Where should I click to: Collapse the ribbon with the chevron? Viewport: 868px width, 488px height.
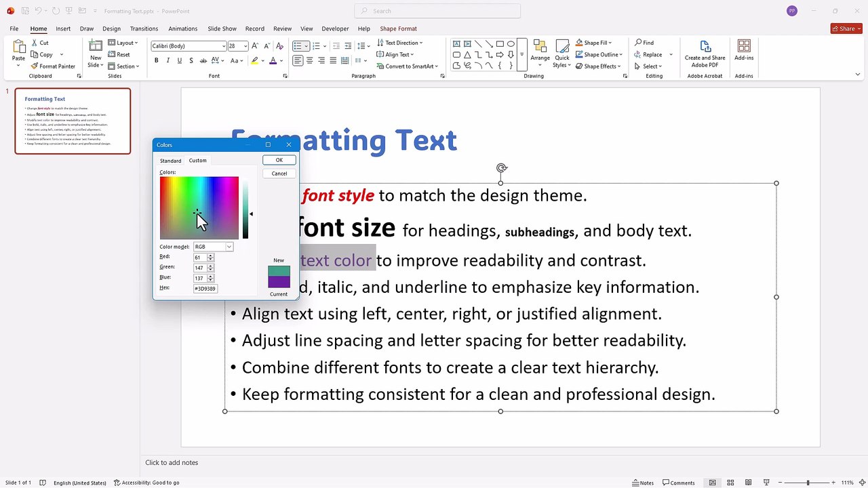tap(857, 75)
